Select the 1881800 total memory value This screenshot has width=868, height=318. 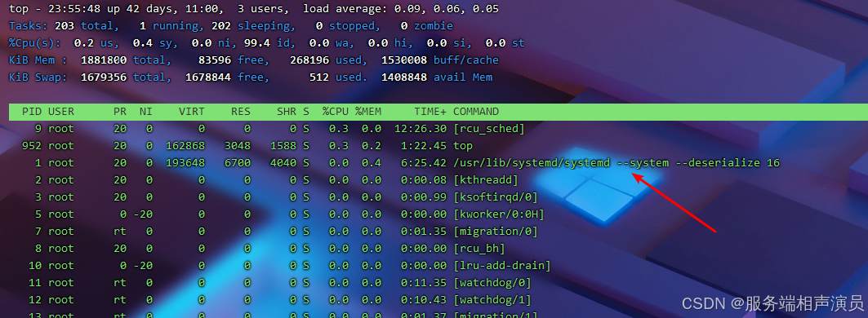[x=104, y=60]
